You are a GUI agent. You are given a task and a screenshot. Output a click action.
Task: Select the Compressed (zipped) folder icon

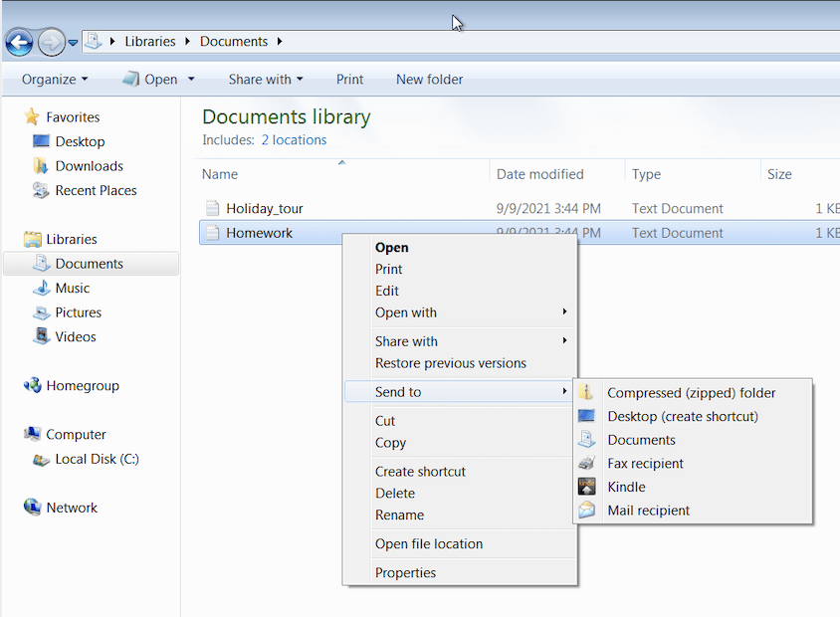click(x=587, y=393)
